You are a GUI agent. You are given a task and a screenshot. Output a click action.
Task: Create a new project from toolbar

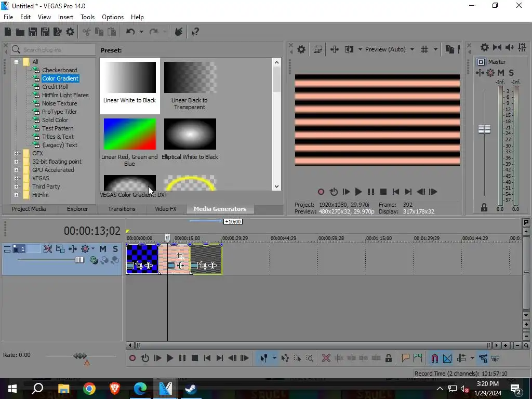(8, 32)
